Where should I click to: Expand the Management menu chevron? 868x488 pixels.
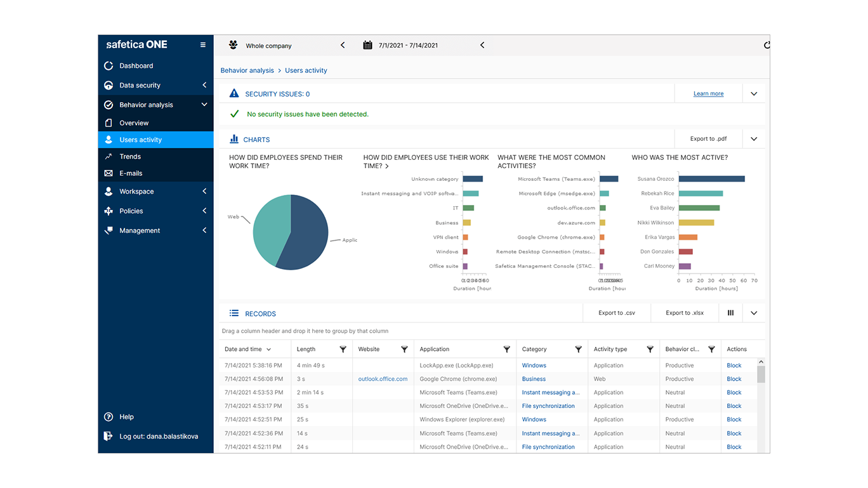(x=204, y=230)
